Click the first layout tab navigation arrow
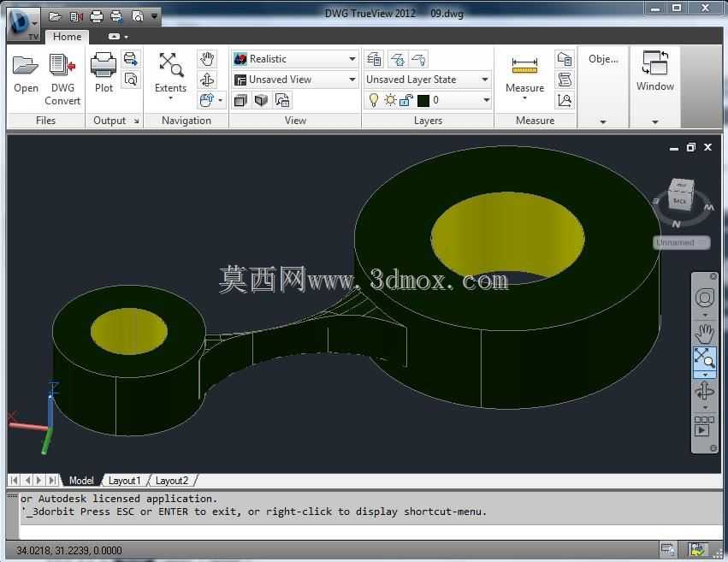The height and width of the screenshot is (562, 728). point(15,481)
